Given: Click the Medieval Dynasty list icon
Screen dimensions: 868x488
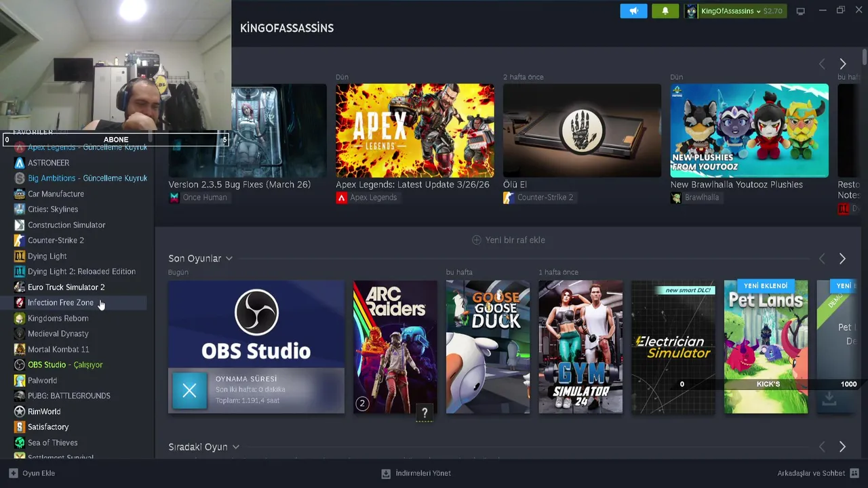Looking at the screenshot, I should (20, 333).
